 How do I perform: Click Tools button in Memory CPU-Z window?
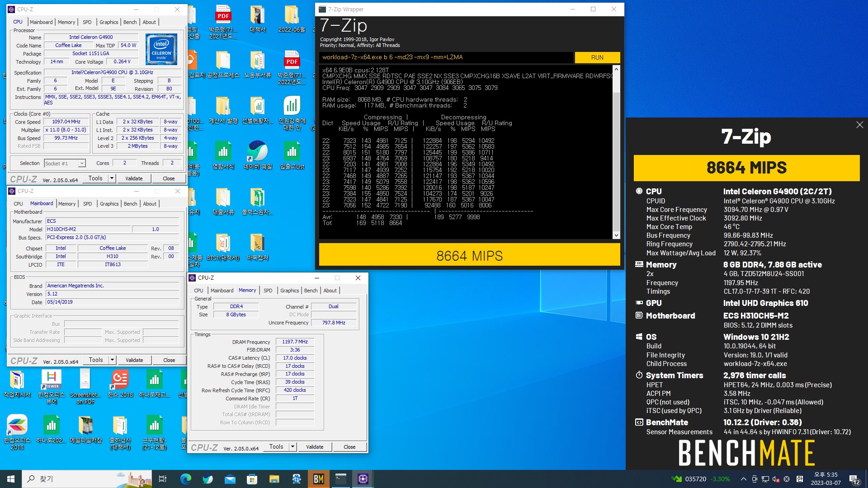point(276,447)
